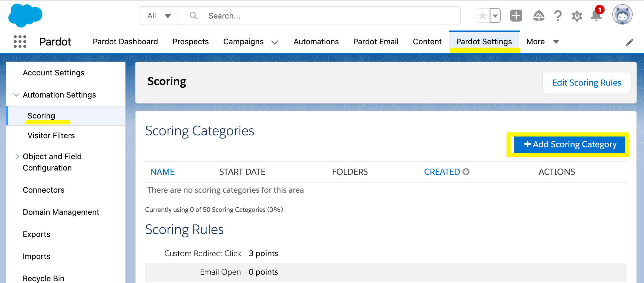The height and width of the screenshot is (283, 644).
Task: Click the FOLDERS column header
Action: pos(350,172)
